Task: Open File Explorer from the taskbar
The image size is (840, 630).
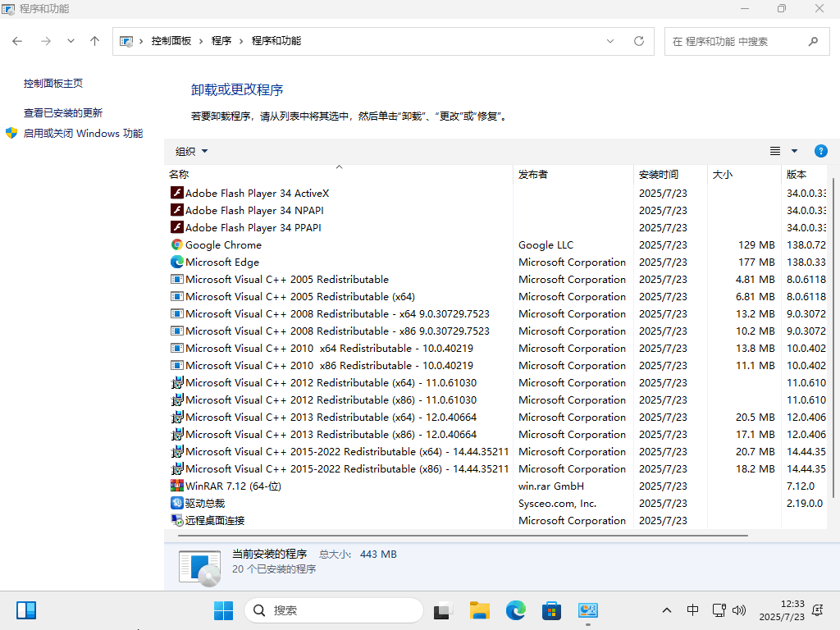Action: pyautogui.click(x=479, y=610)
